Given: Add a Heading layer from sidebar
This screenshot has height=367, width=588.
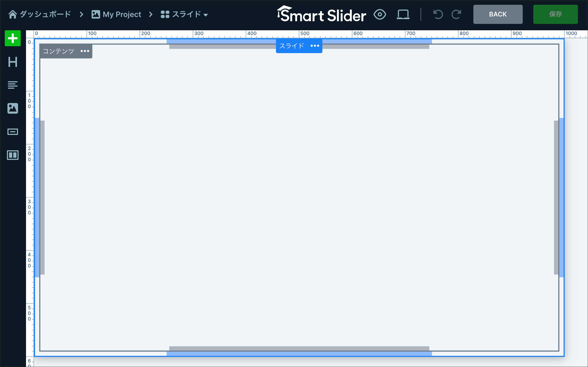Looking at the screenshot, I should (12, 62).
